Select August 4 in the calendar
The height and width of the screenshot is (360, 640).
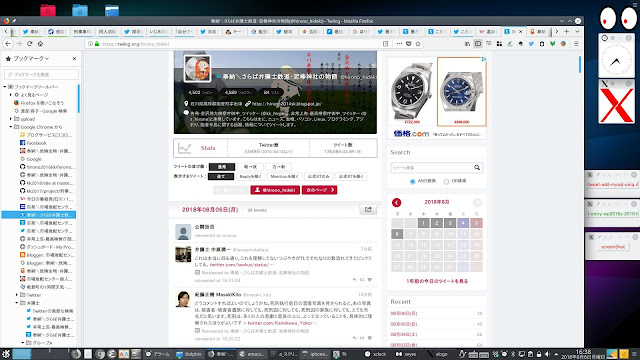click(463, 223)
